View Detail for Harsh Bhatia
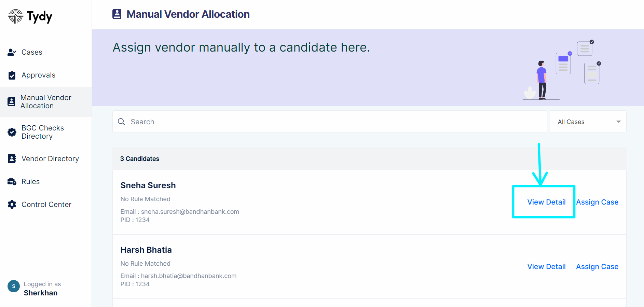Screen dimensions: 644x307 click(546, 267)
